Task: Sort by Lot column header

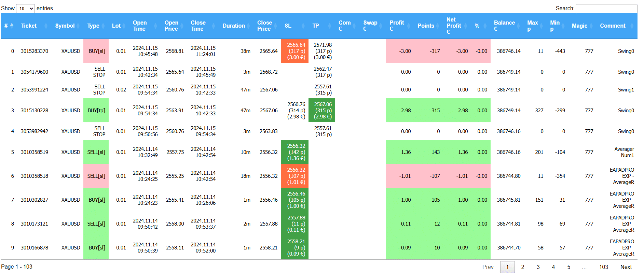Action: (x=116, y=26)
